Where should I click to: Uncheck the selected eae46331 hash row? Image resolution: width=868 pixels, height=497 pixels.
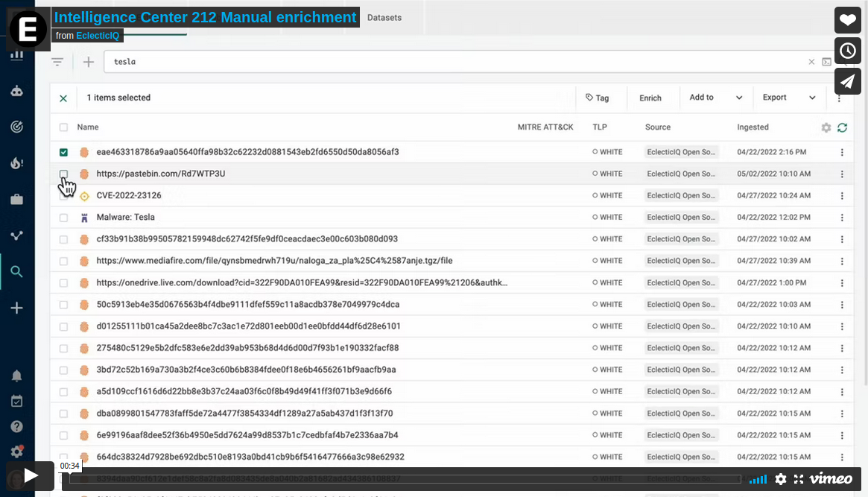(x=63, y=152)
